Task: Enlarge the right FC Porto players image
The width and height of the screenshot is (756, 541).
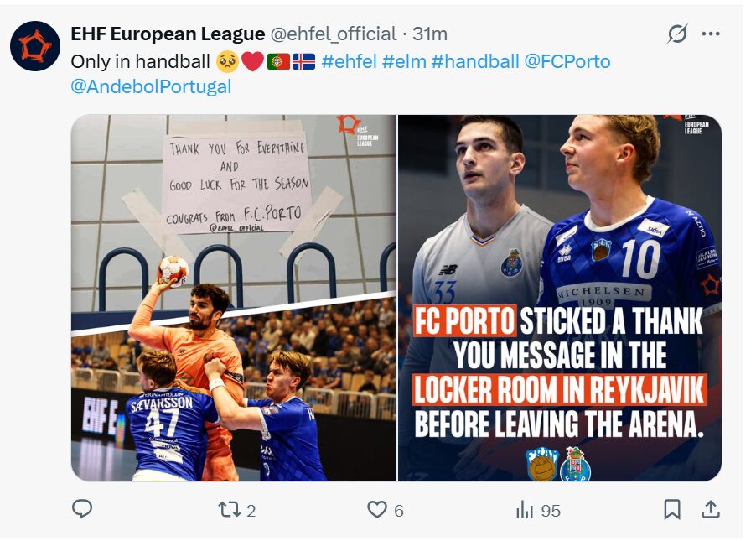Action: tap(559, 298)
